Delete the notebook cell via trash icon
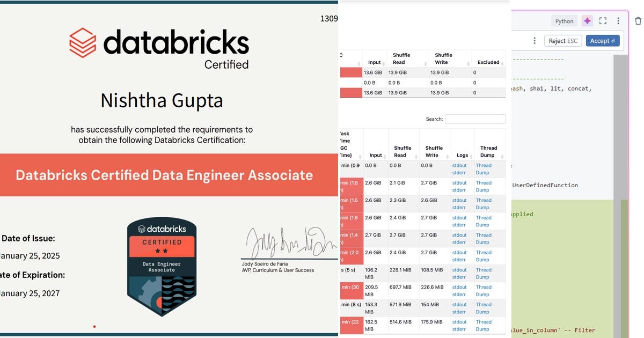Screen dimensions: 644x338 coord(638,20)
